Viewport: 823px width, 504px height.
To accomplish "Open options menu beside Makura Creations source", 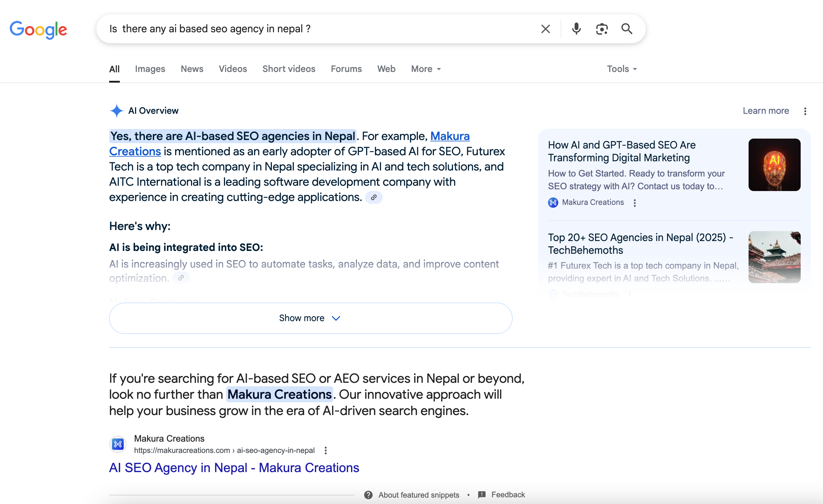I will 634,203.
